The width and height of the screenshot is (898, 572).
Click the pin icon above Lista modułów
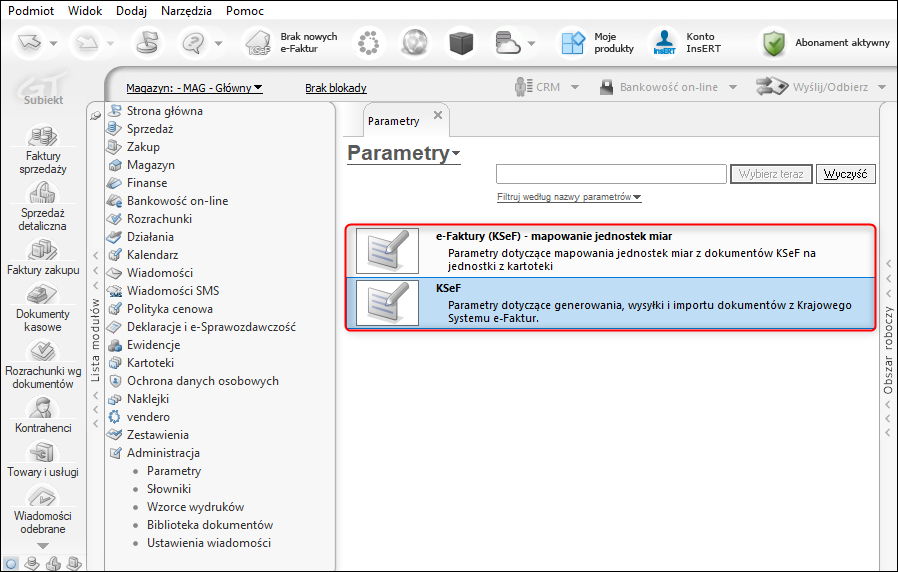pos(96,116)
